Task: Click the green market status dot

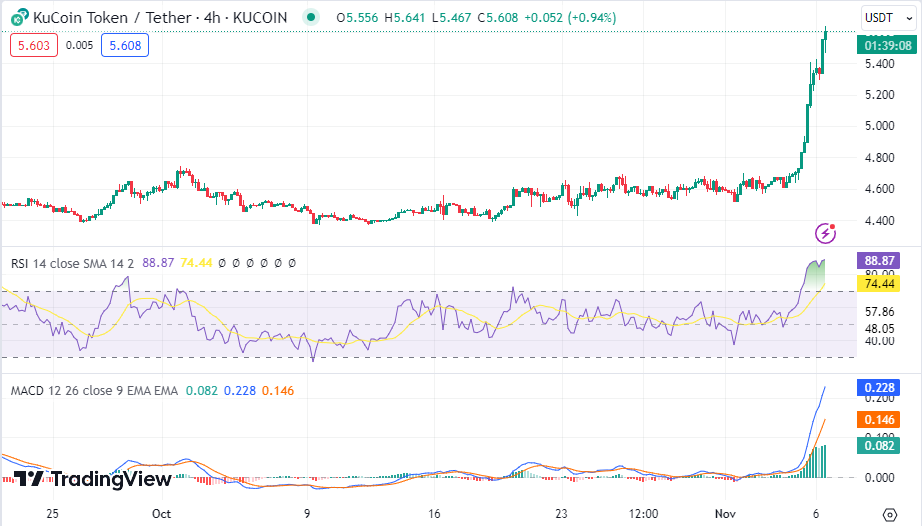Action: [310, 17]
